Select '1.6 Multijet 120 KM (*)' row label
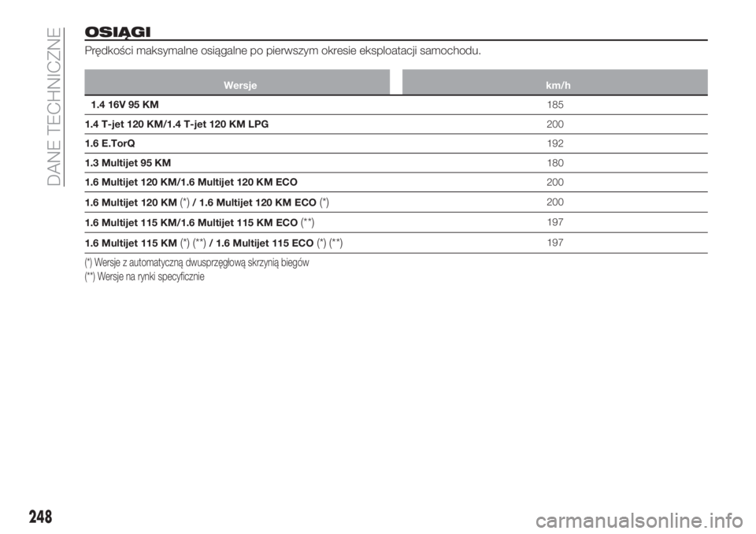Viewport: 756px width, 534px height. pos(207,202)
